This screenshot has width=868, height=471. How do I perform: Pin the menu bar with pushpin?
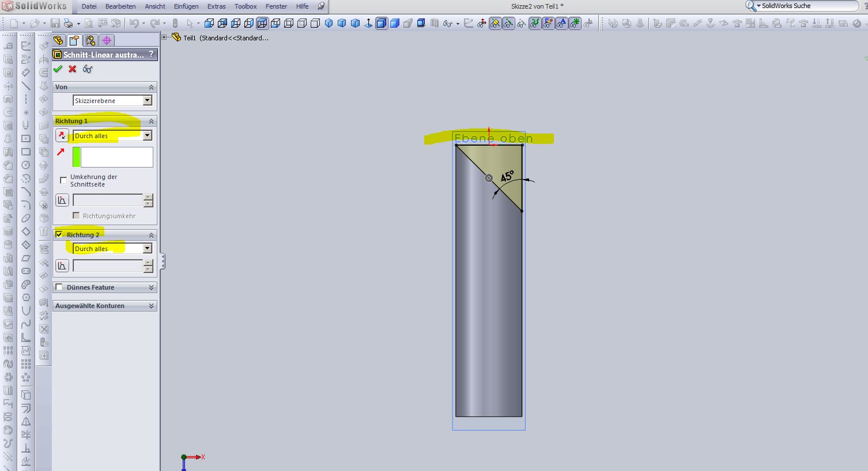[321, 6]
